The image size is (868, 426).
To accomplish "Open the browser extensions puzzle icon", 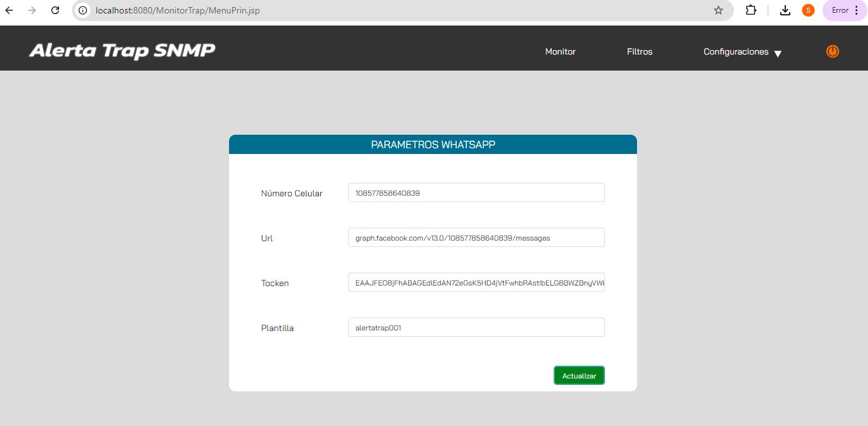I will point(751,10).
